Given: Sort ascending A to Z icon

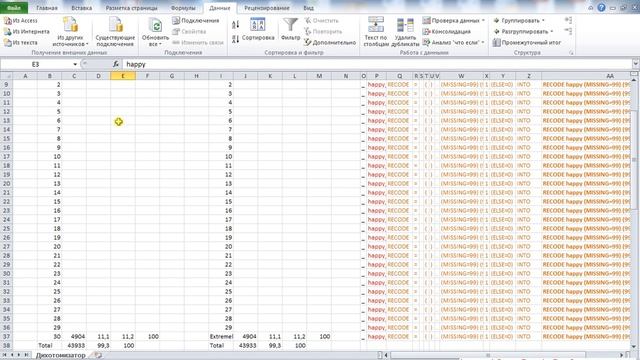Looking at the screenshot, I should coord(236,24).
